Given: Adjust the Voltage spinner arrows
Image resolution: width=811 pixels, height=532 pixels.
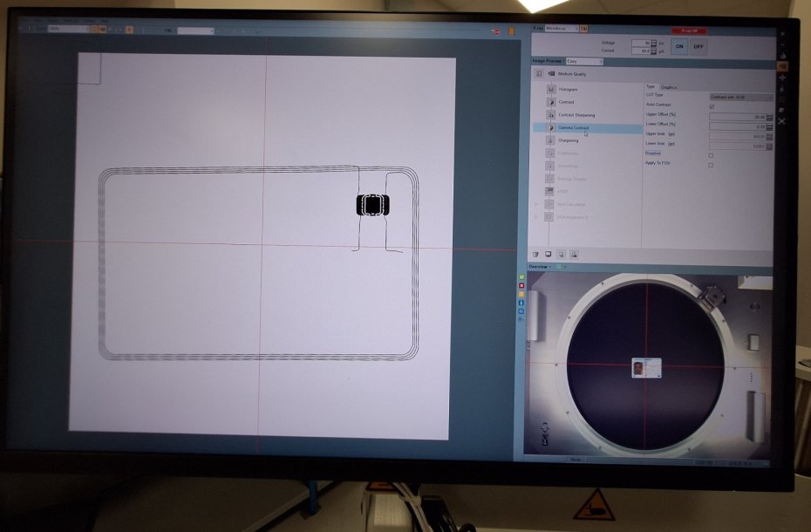Looking at the screenshot, I should [654, 43].
